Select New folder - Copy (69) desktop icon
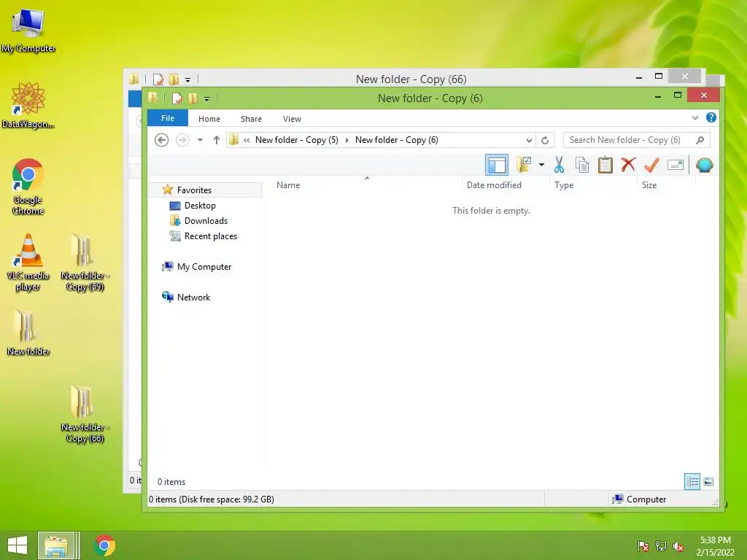Screen dimensions: 747x560 85,262
